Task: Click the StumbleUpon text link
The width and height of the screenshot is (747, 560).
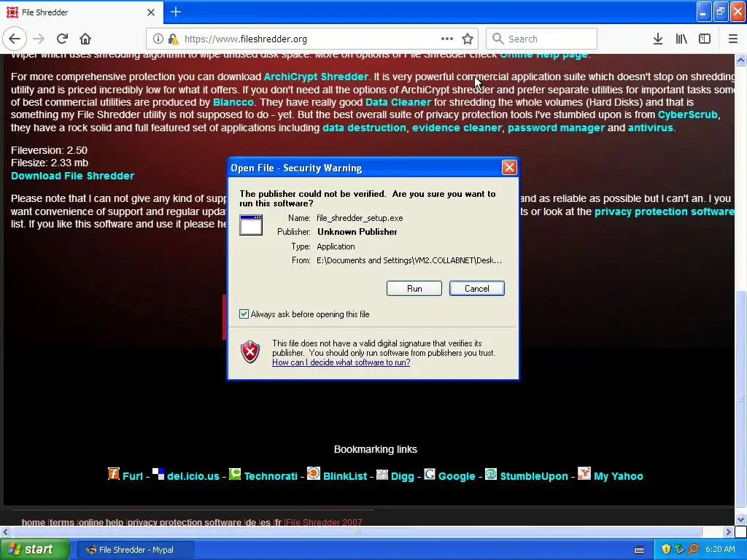Action: coord(534,476)
